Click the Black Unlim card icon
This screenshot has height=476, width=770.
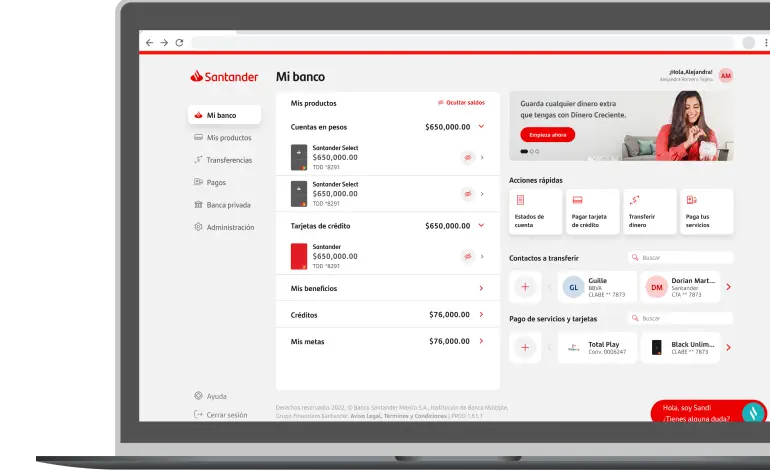click(x=657, y=347)
